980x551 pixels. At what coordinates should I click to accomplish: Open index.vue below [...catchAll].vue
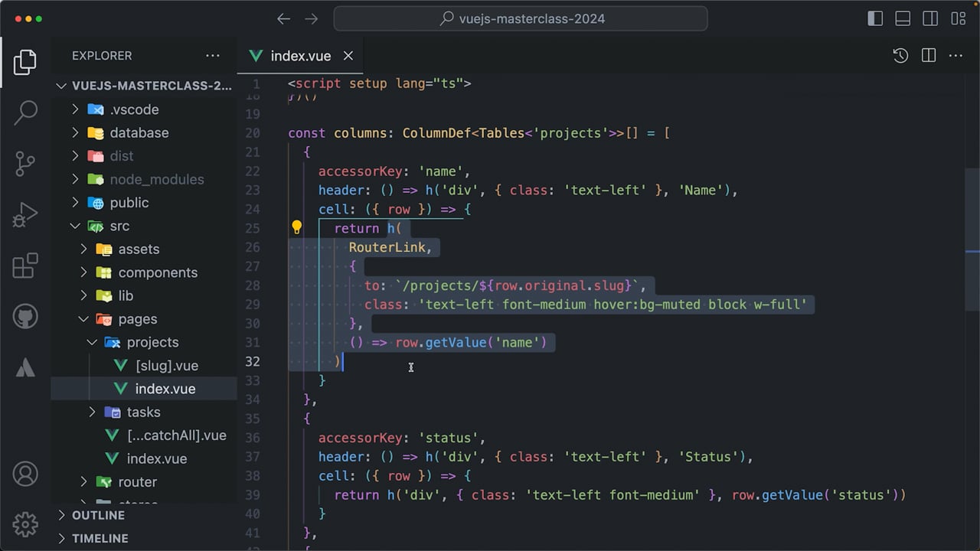tap(144, 458)
